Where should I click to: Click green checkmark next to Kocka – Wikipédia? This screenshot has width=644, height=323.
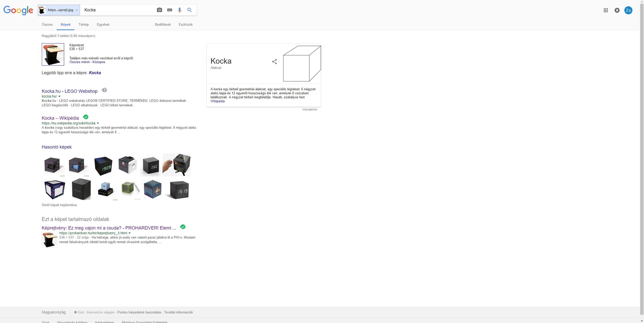pyautogui.click(x=86, y=117)
